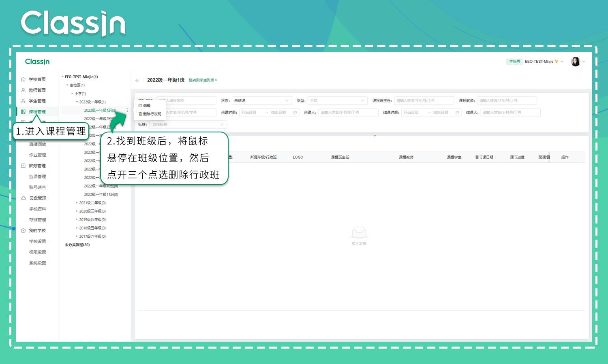Image resolution: width=608 pixels, height=364 pixels.
Task: Open 学生管理 in the sidebar
Action: click(x=37, y=101)
